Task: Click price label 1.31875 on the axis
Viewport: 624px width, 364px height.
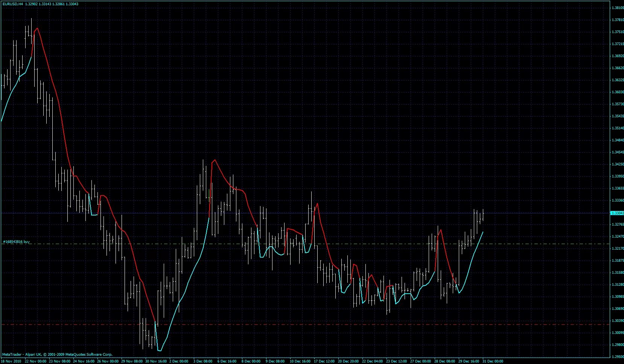Action: (618, 261)
